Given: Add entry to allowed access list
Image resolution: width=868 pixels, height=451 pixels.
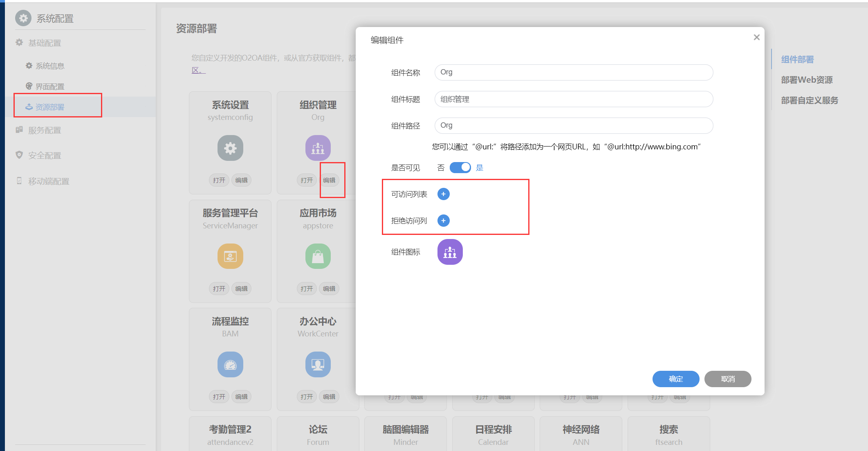Looking at the screenshot, I should [443, 194].
